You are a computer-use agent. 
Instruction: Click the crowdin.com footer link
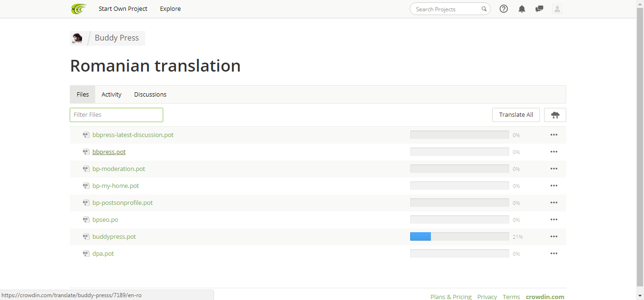[x=545, y=297]
